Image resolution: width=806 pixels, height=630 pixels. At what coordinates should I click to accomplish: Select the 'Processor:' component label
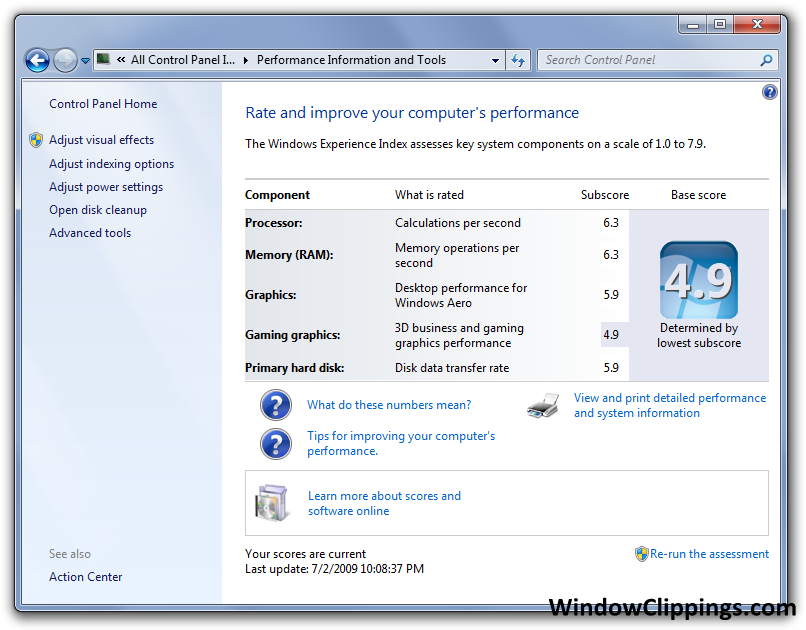coord(273,223)
